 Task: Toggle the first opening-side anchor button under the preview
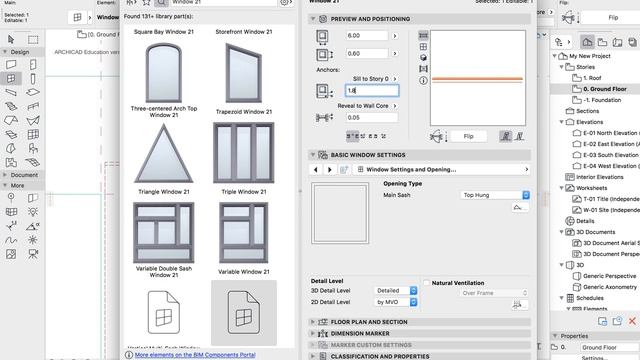pyautogui.click(x=506, y=136)
